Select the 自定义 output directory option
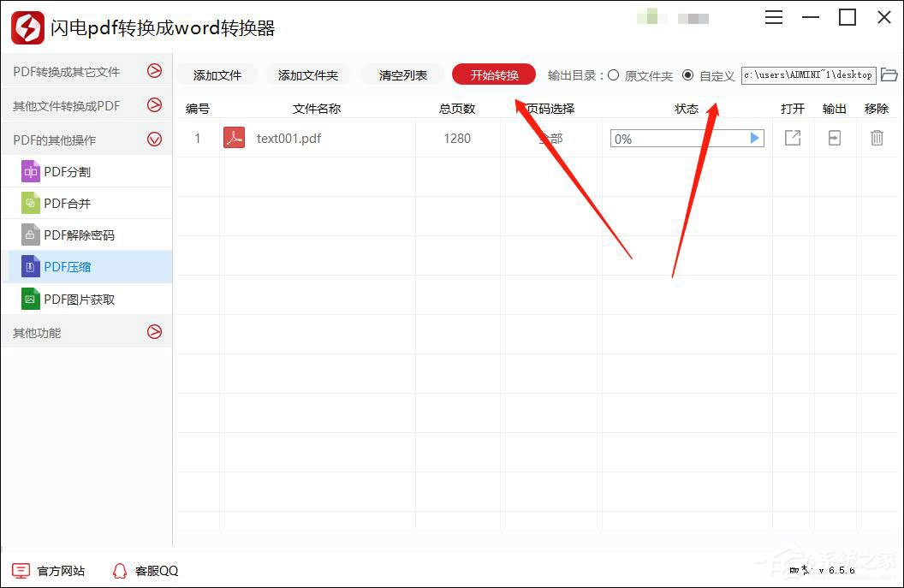Viewport: 904px width, 588px height. coord(688,75)
